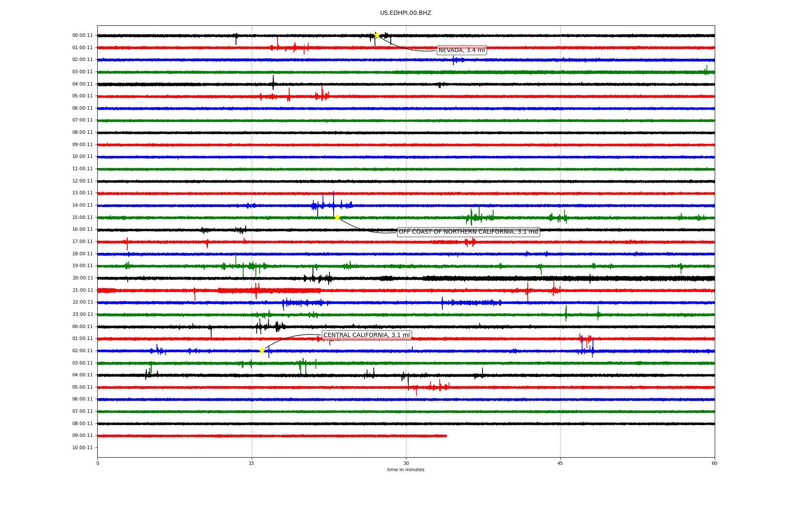Click the 22:00:11 time label
Image resolution: width=812 pixels, height=508 pixels.
(82, 302)
